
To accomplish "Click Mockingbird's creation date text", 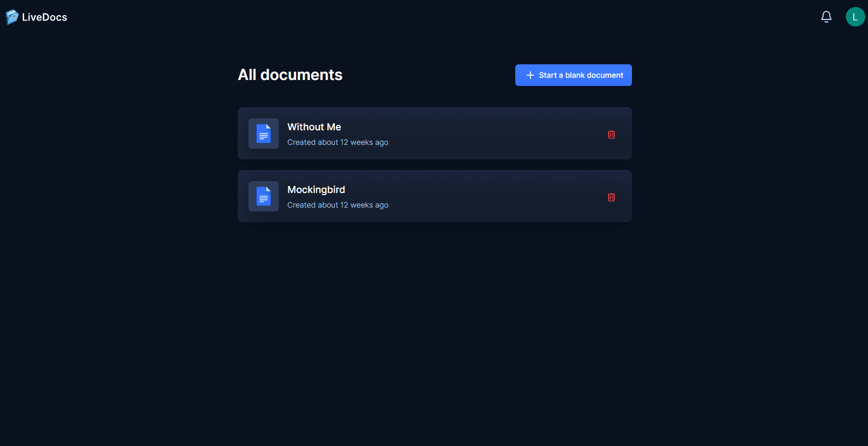I will [x=338, y=205].
